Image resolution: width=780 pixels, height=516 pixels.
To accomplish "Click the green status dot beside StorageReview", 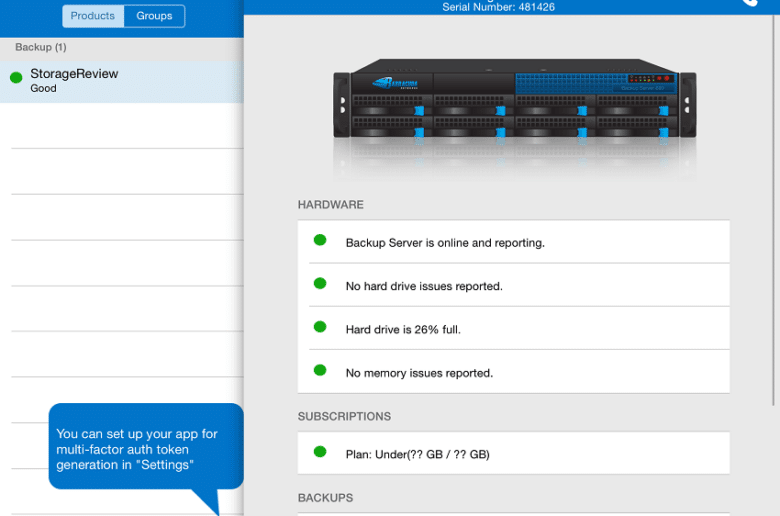I will 16,77.
